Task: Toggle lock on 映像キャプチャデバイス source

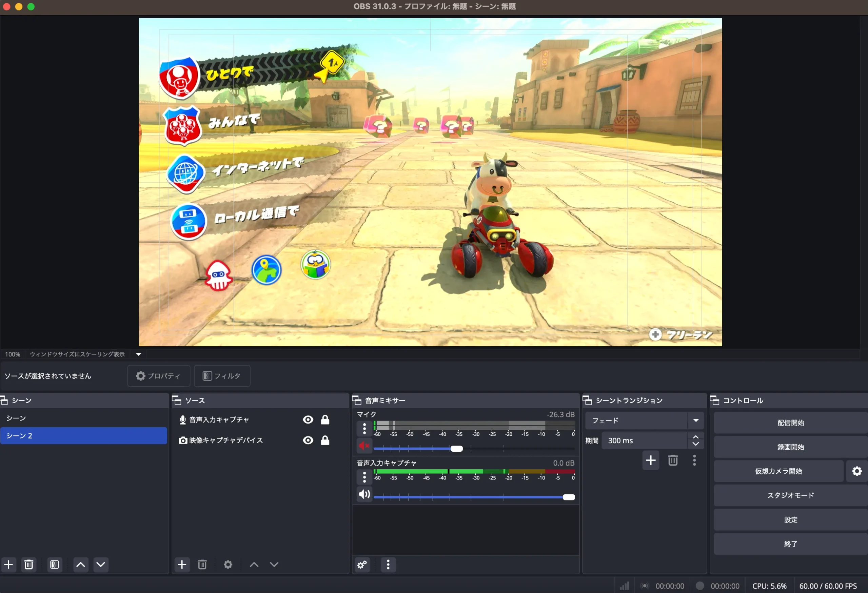Action: pos(325,441)
